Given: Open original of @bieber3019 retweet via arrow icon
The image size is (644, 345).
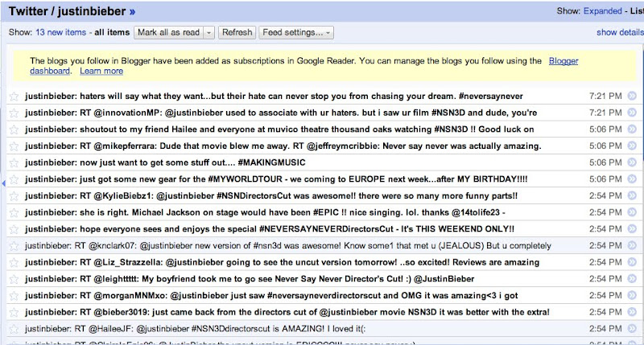Looking at the screenshot, I should click(x=632, y=312).
